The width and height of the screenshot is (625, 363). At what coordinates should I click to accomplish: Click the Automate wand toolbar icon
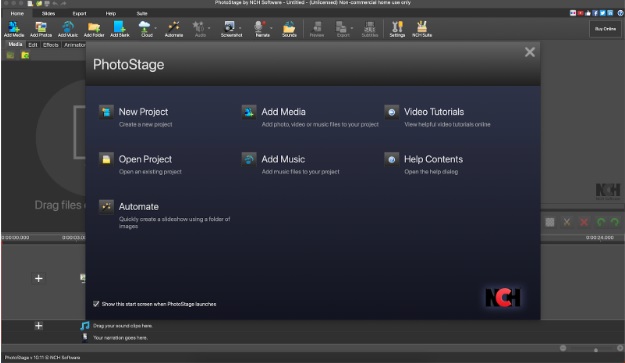(x=174, y=29)
